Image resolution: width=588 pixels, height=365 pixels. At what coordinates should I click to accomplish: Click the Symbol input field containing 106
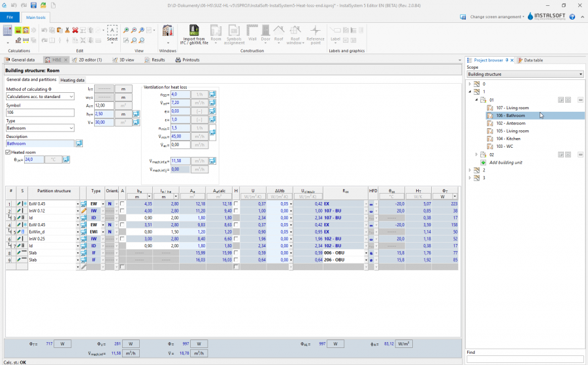[40, 113]
